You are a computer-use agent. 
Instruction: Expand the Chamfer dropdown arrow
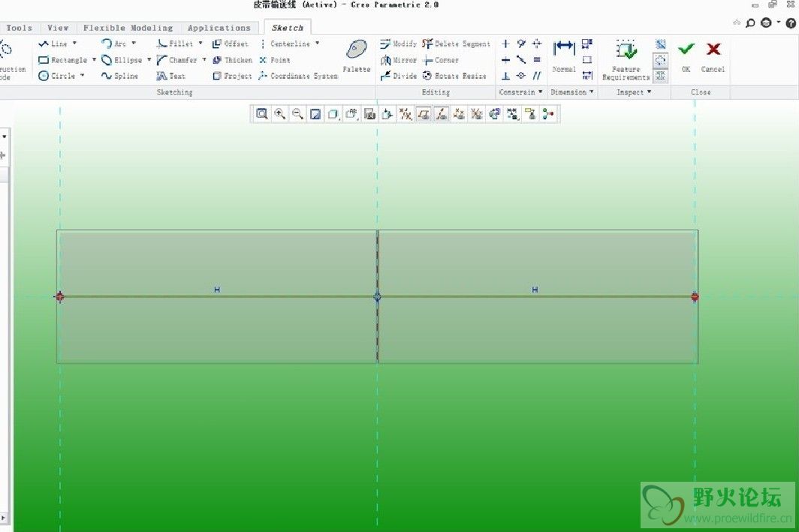(x=204, y=59)
